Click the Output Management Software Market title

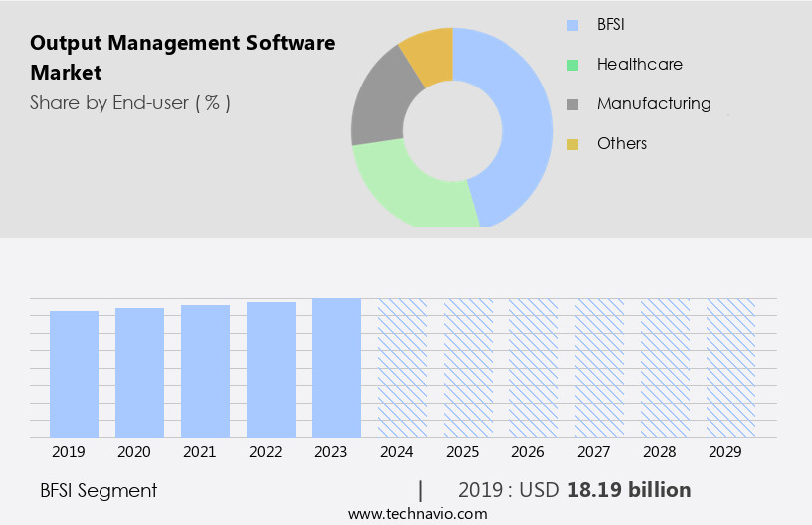point(182,57)
